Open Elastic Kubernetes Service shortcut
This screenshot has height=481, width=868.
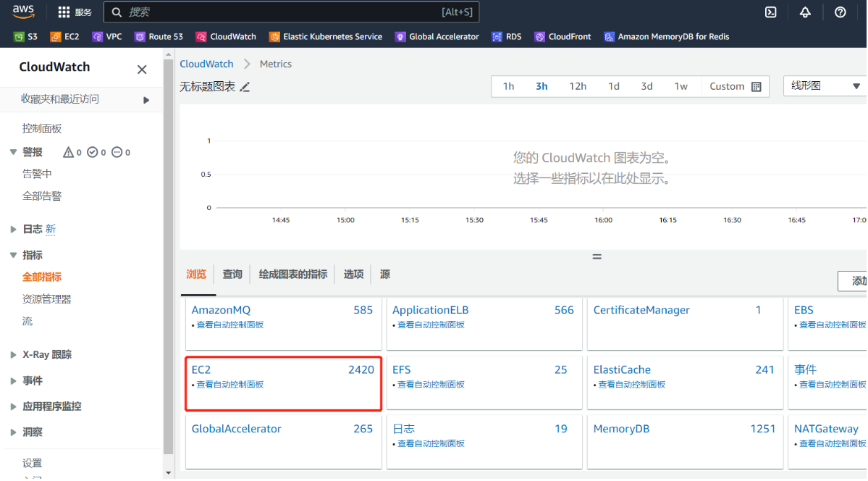tap(326, 36)
